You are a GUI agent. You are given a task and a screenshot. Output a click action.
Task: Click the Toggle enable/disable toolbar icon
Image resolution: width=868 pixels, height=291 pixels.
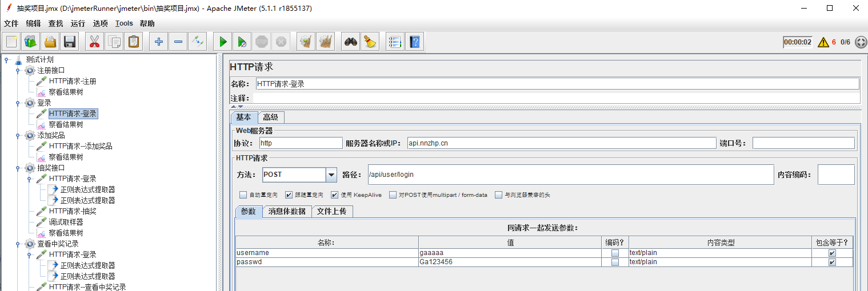tap(198, 42)
